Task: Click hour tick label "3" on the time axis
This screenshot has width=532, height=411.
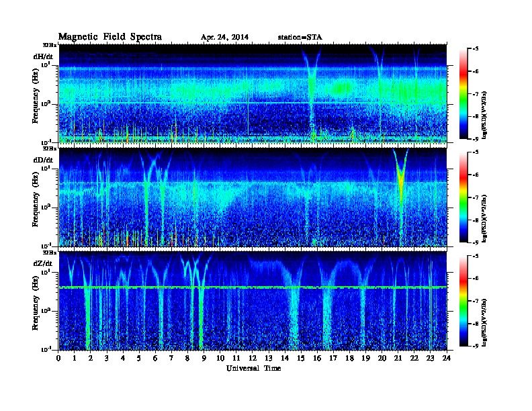Action: (x=107, y=359)
